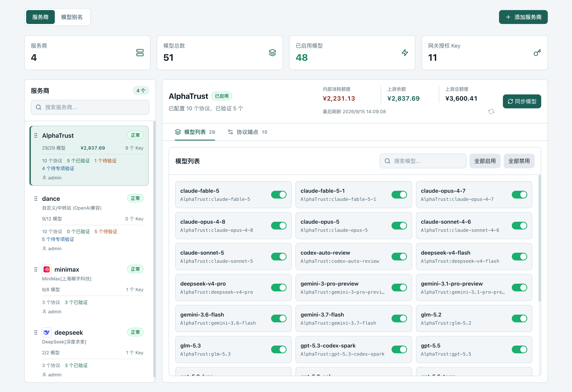Image resolution: width=572 pixels, height=392 pixels.
Task: Focus the 搜索服务商 search field
Action: pos(90,107)
